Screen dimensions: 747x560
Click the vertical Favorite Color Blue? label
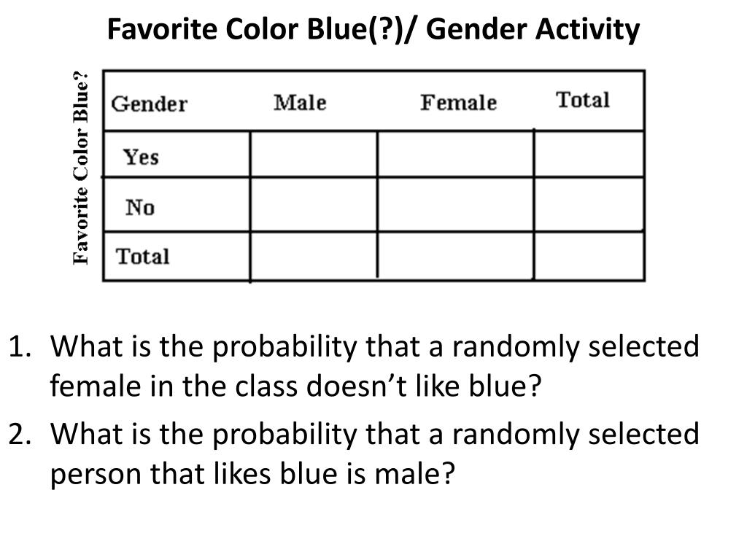pyautogui.click(x=81, y=168)
